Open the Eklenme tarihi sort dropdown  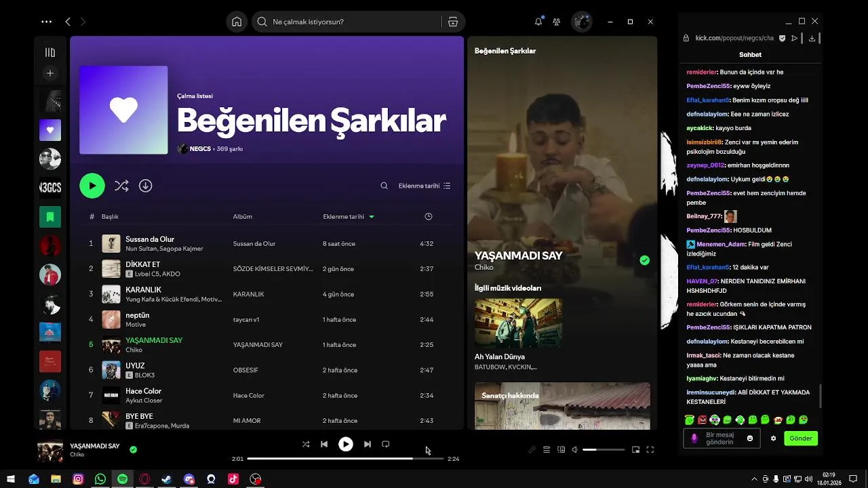(x=425, y=186)
